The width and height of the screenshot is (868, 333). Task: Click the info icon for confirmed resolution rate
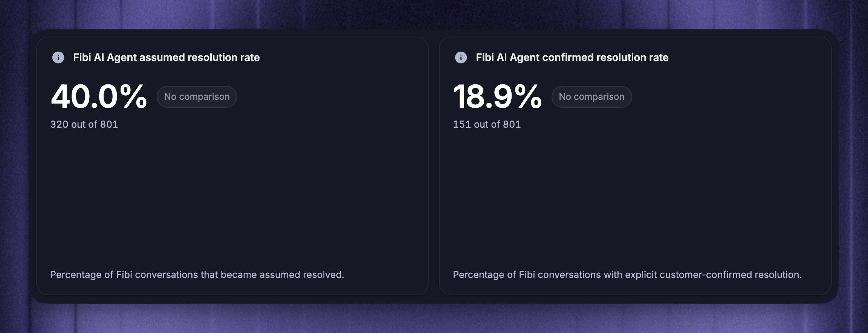461,58
